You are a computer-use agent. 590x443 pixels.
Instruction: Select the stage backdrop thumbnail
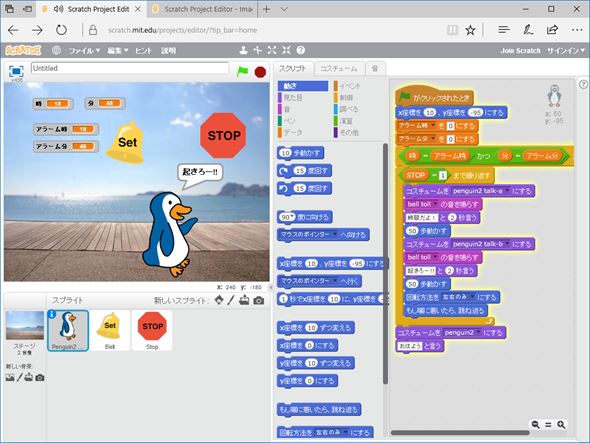pos(25,325)
